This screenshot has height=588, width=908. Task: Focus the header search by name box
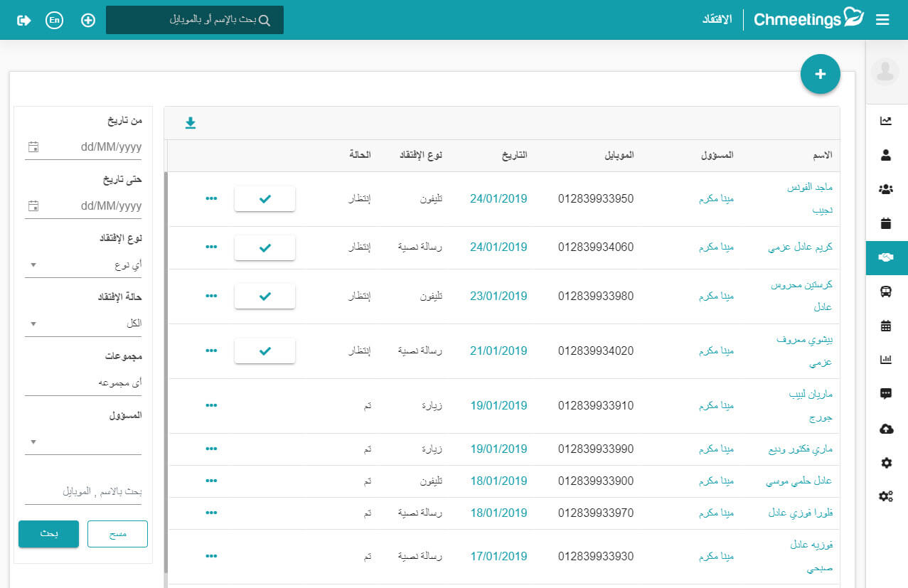(x=195, y=20)
